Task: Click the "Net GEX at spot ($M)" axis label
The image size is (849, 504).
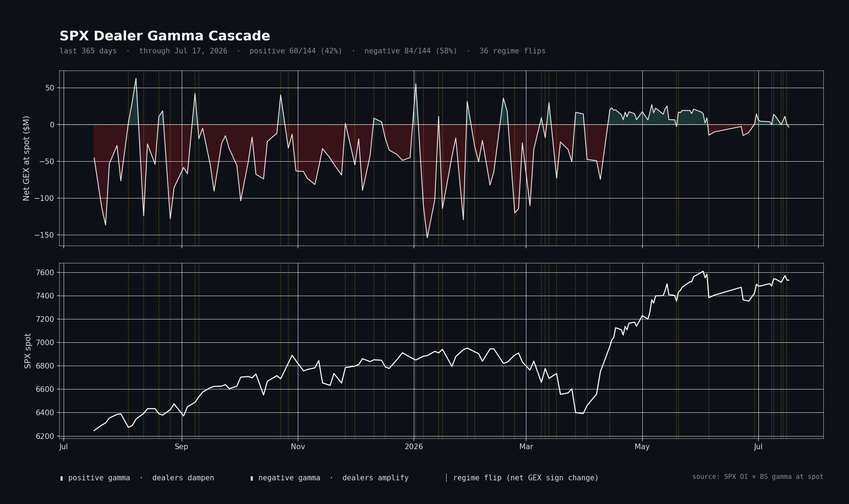Action: (x=26, y=158)
